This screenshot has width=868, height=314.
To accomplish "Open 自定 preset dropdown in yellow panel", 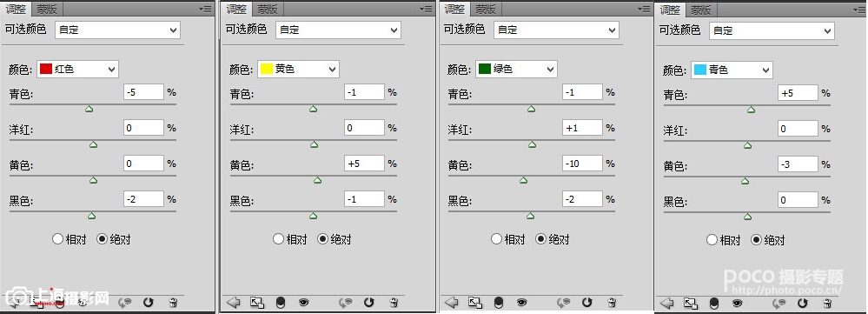I will (x=338, y=30).
